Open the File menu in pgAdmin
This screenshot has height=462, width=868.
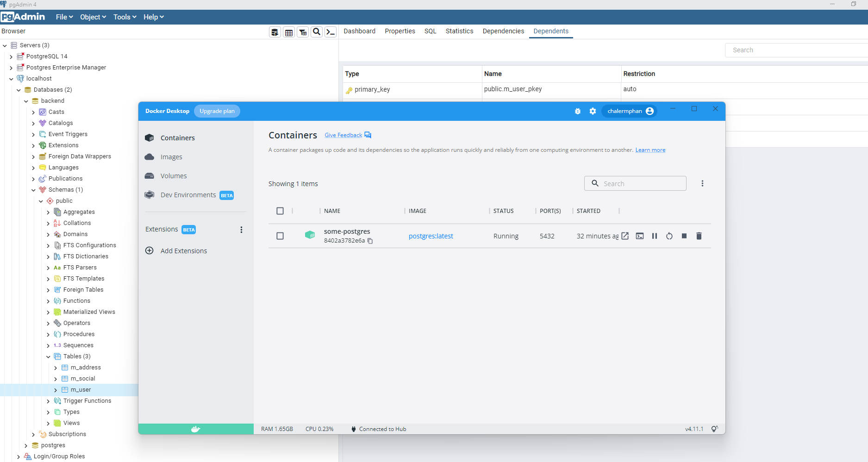(64, 17)
